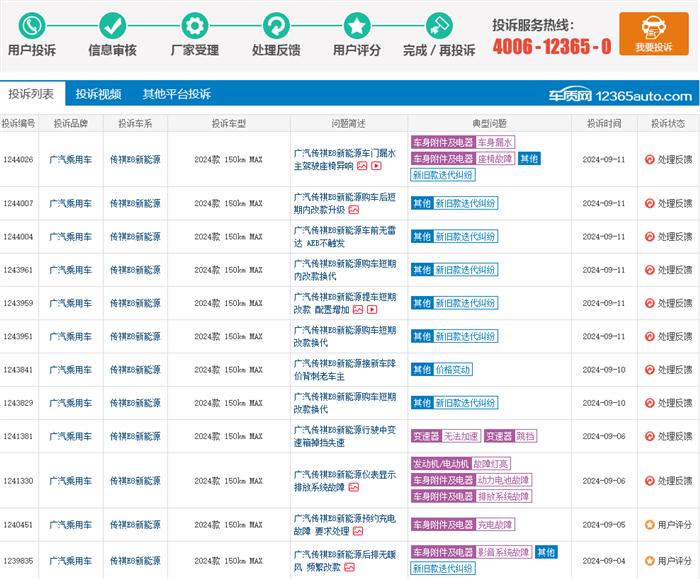Click the orange 我要投诉 button

click(x=654, y=34)
